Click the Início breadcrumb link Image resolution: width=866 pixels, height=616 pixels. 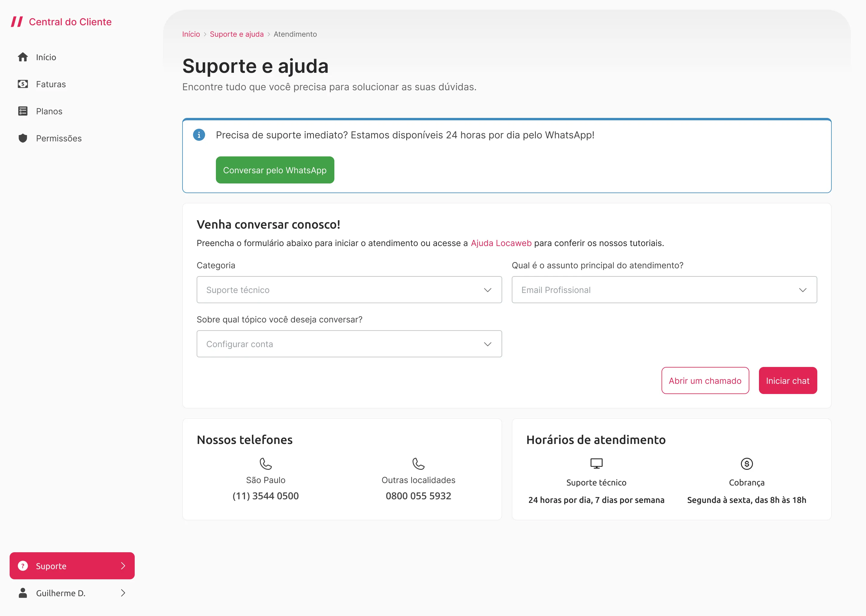click(191, 34)
